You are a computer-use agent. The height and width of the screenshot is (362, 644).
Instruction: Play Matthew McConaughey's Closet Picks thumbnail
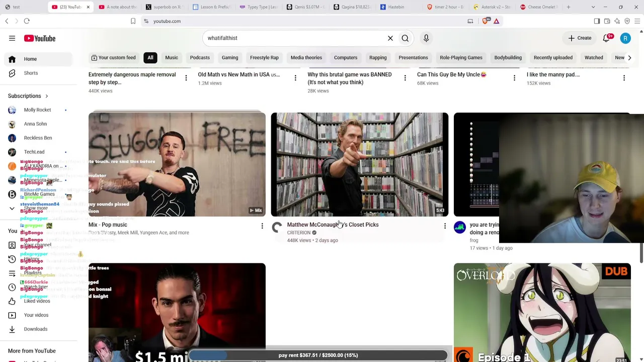pyautogui.click(x=360, y=164)
